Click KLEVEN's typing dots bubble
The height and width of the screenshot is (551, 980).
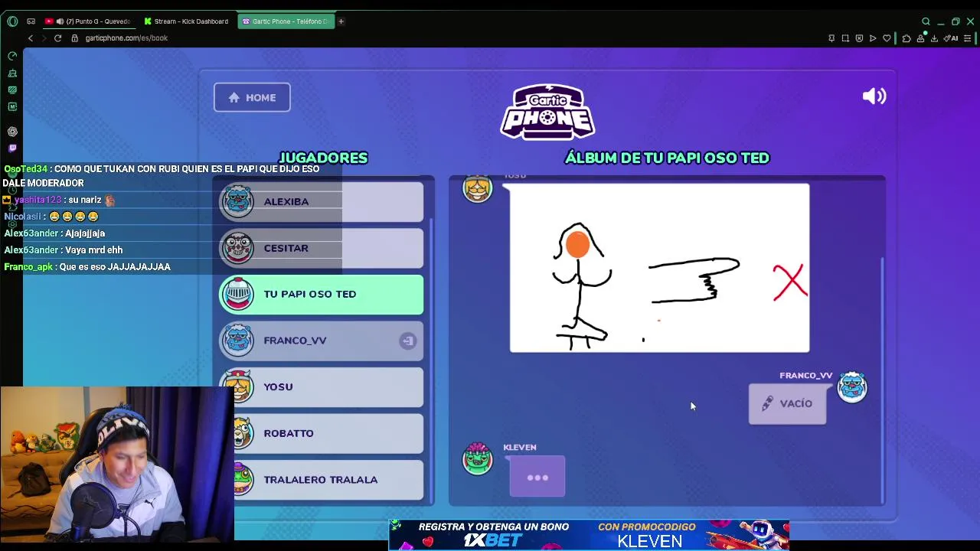click(537, 476)
